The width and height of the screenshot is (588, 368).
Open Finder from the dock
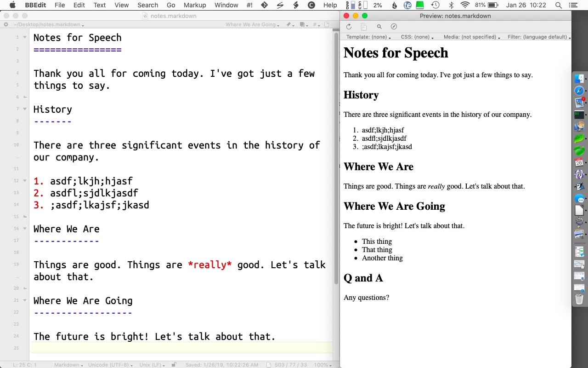579,78
